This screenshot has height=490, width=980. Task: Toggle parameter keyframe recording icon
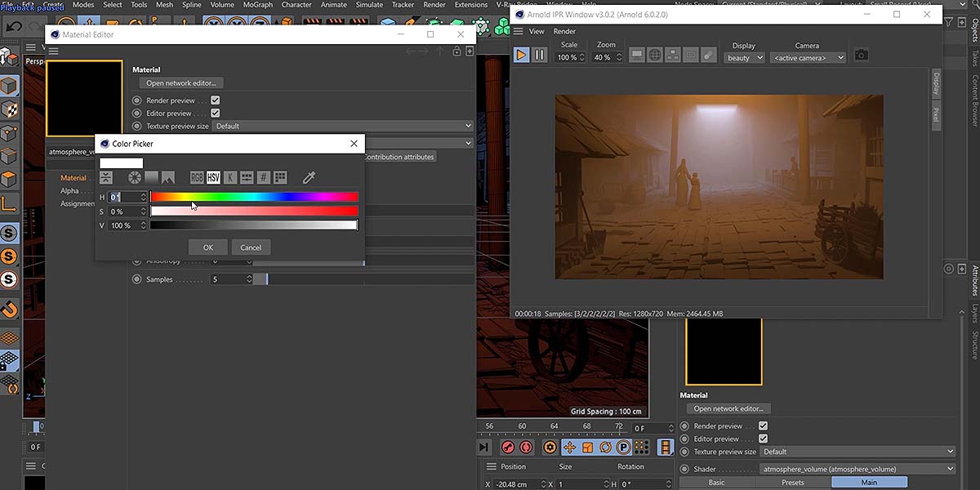point(623,448)
